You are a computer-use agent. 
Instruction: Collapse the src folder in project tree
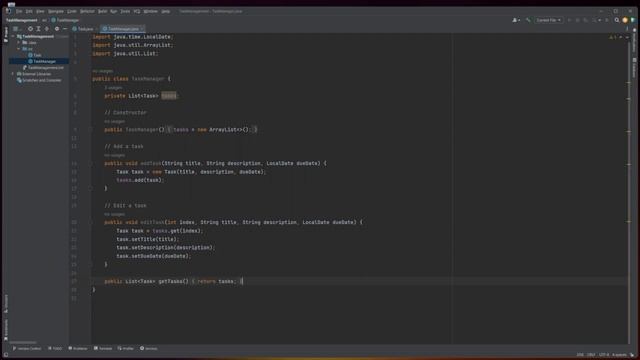click(x=19, y=49)
